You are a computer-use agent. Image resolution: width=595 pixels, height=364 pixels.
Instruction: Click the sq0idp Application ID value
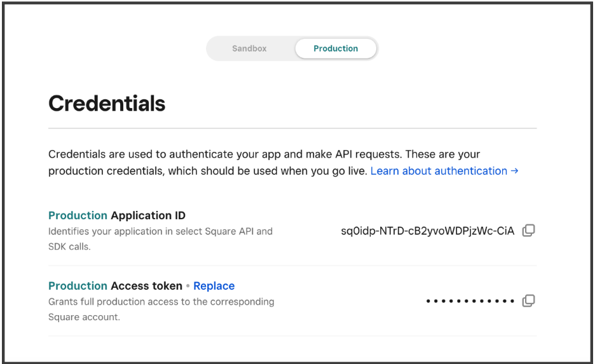(427, 231)
